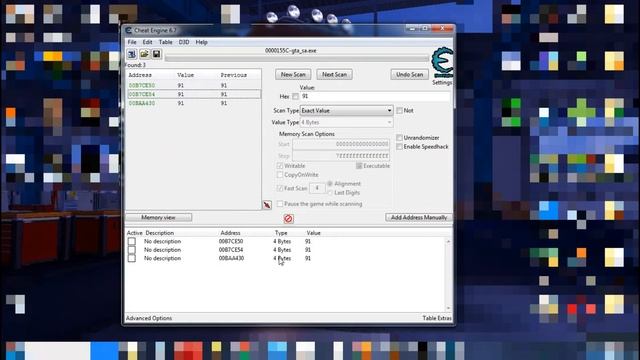The height and width of the screenshot is (360, 640).
Task: Click the Next Scan button
Action: click(x=334, y=74)
